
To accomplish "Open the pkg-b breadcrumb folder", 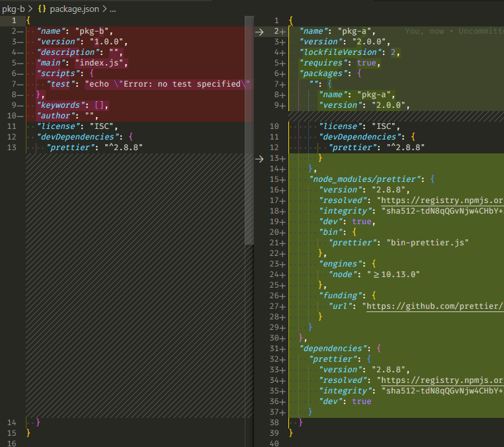I will point(13,9).
